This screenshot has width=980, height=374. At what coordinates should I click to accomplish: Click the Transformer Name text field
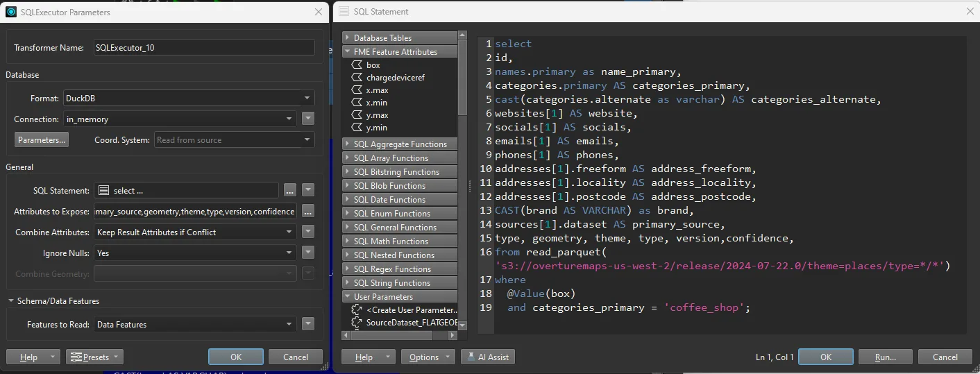click(203, 48)
